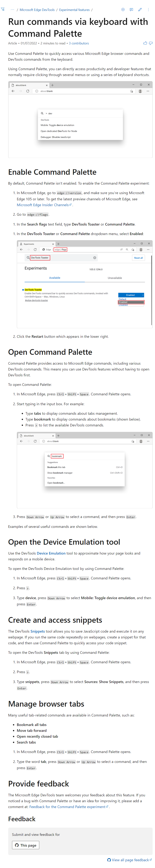View the 3 contributors link
This screenshot has width=155, height=868.
pyautogui.click(x=79, y=43)
